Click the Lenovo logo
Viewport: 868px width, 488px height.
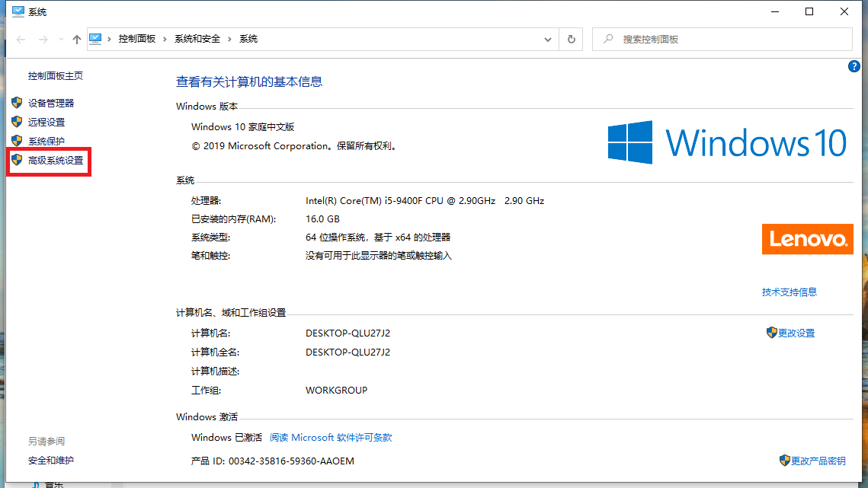point(808,239)
